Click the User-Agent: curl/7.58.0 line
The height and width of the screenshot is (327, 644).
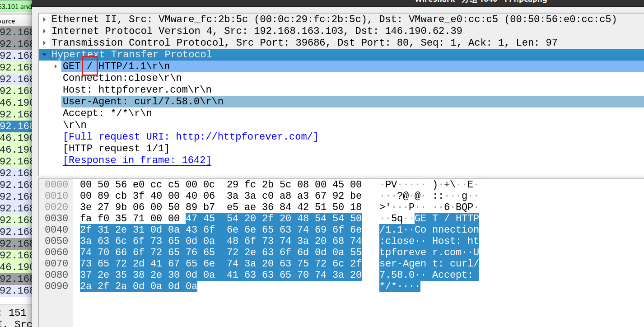[x=143, y=102]
